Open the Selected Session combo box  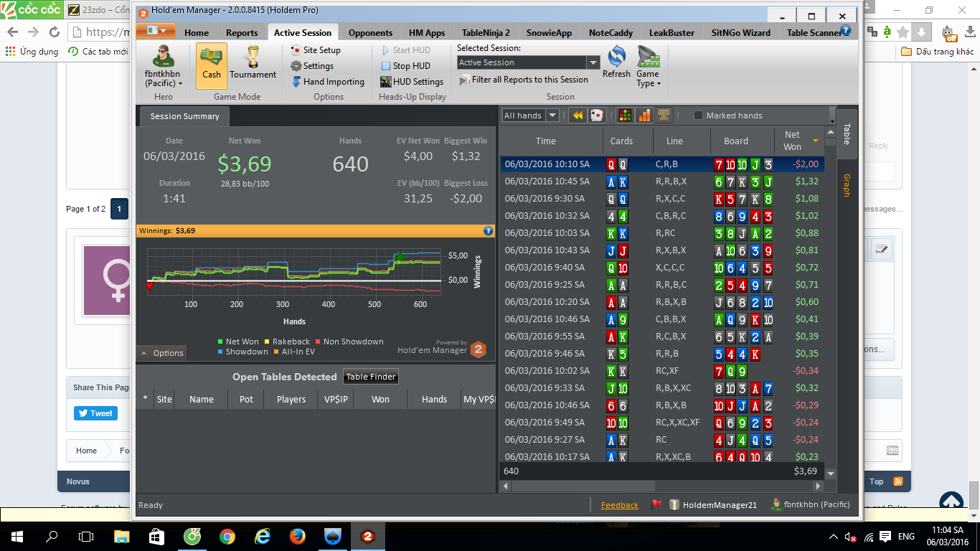(528, 62)
